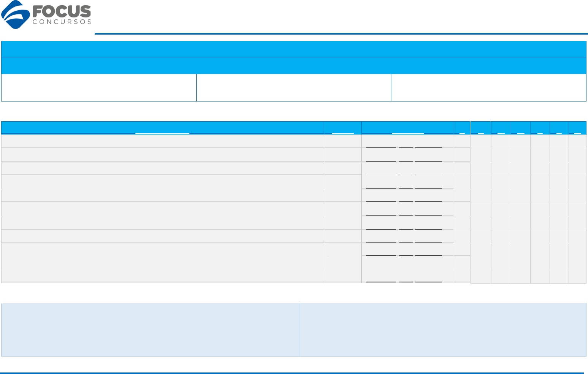Click the bottom-left light blue box
The image size is (588, 374).
(150, 330)
